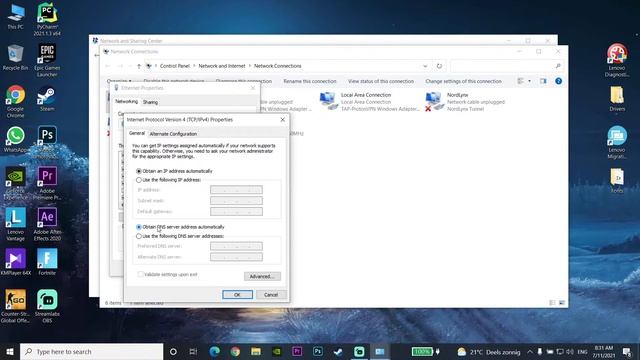Open KMPlayer 64X desktop shortcut
The height and width of the screenshot is (360, 640).
point(16,262)
